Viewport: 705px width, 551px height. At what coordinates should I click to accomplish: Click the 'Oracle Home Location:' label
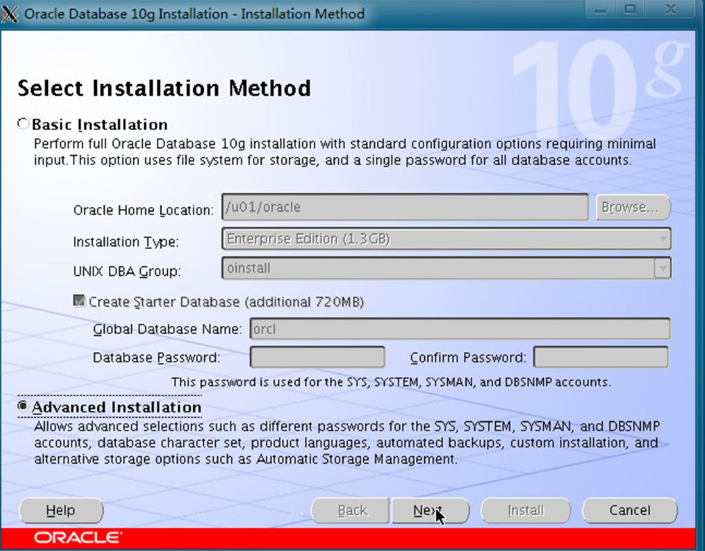pos(143,210)
